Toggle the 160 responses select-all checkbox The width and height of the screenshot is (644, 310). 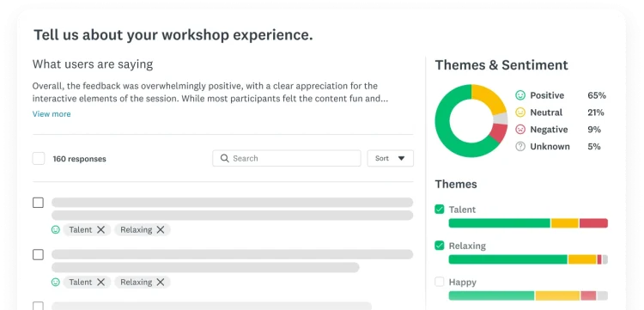point(39,159)
